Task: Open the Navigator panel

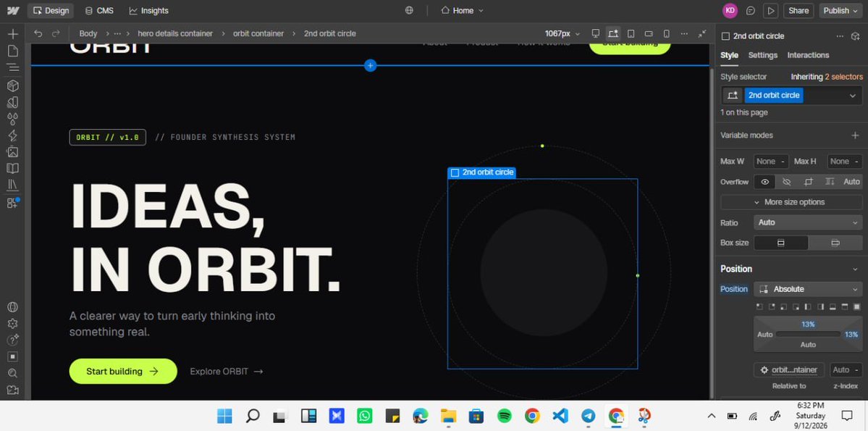Action: click(x=13, y=67)
